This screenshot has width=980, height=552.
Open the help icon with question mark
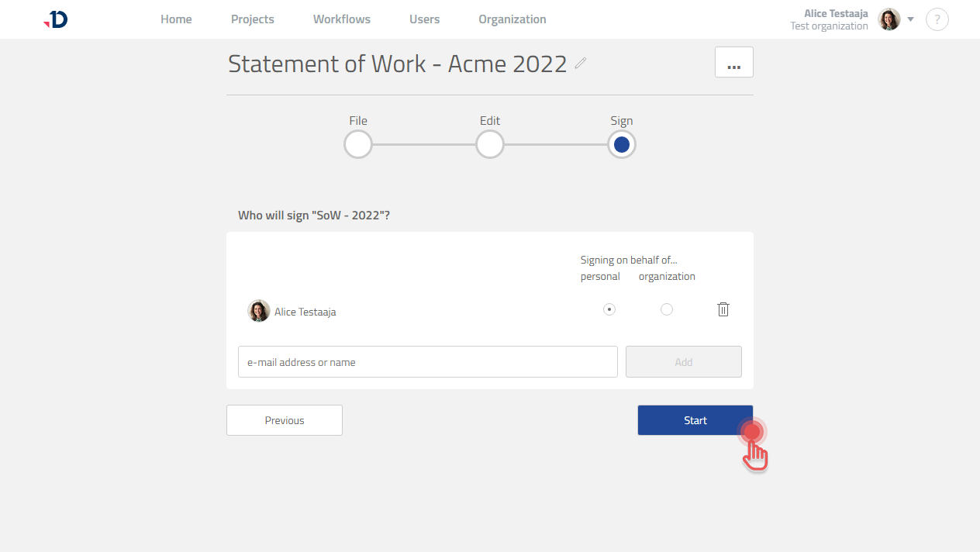pyautogui.click(x=937, y=19)
